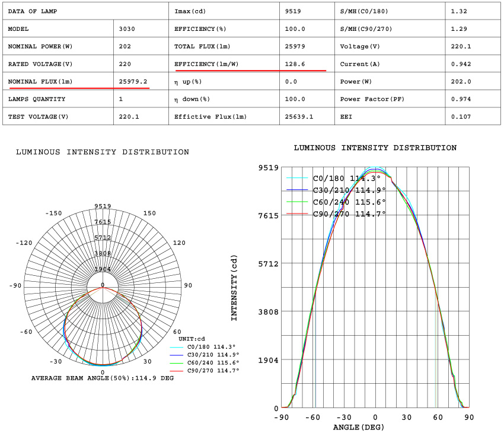The height and width of the screenshot is (433, 504).
Task: Select the "LAMPS QUANTITY" label cell
Action: click(x=58, y=99)
